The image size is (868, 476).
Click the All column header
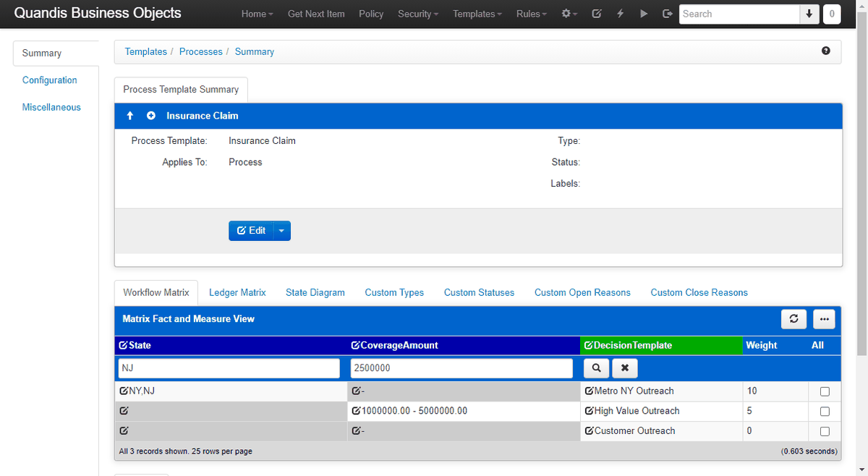[817, 346]
